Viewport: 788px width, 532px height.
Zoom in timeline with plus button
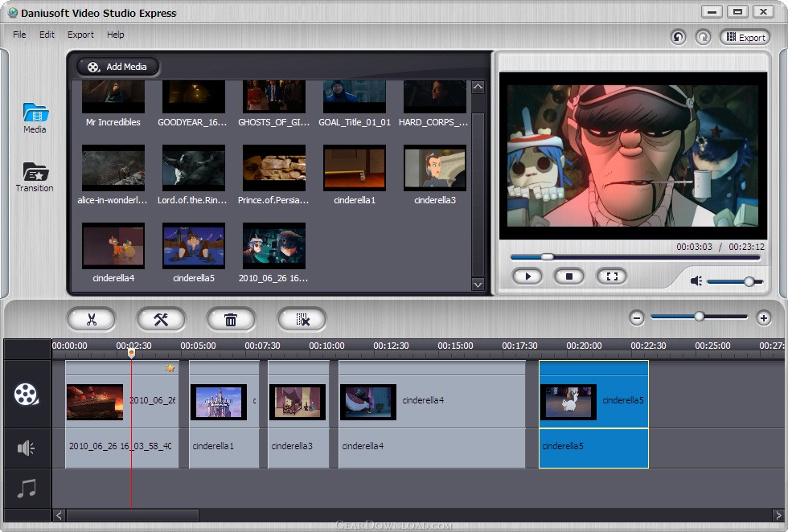coord(764,318)
